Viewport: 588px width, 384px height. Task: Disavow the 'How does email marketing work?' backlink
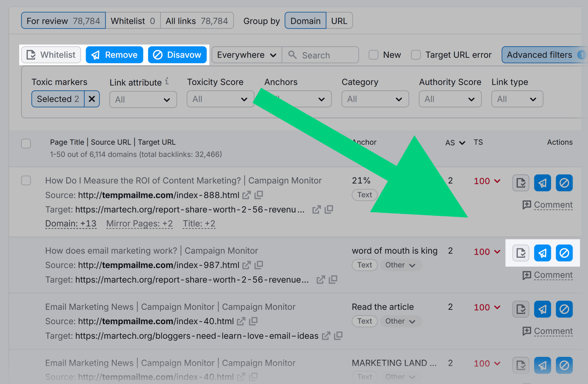click(x=564, y=253)
